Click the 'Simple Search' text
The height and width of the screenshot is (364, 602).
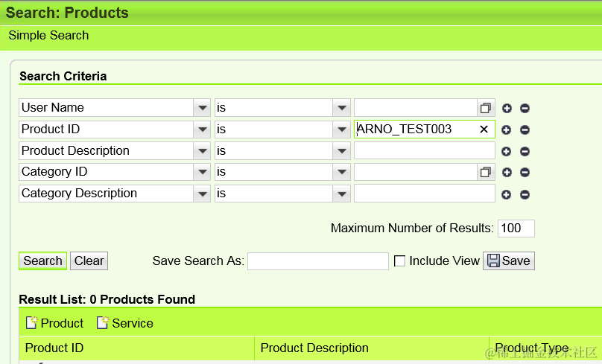48,35
